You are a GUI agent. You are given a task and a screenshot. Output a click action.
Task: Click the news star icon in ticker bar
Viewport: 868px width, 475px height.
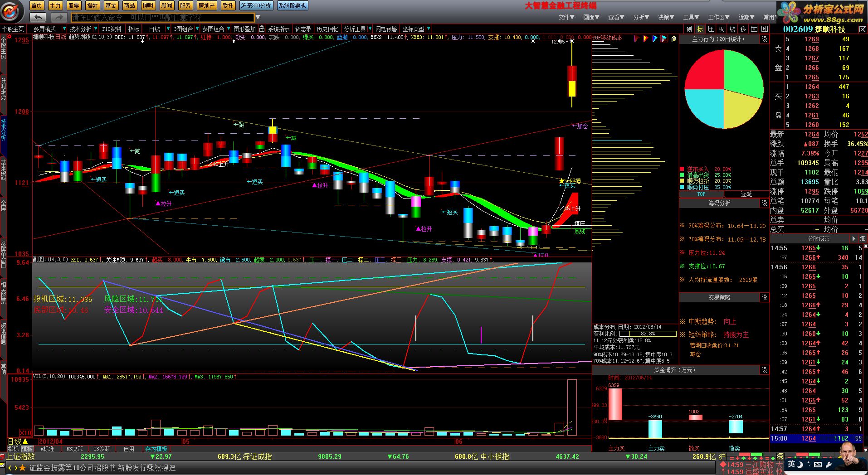tap(23, 468)
